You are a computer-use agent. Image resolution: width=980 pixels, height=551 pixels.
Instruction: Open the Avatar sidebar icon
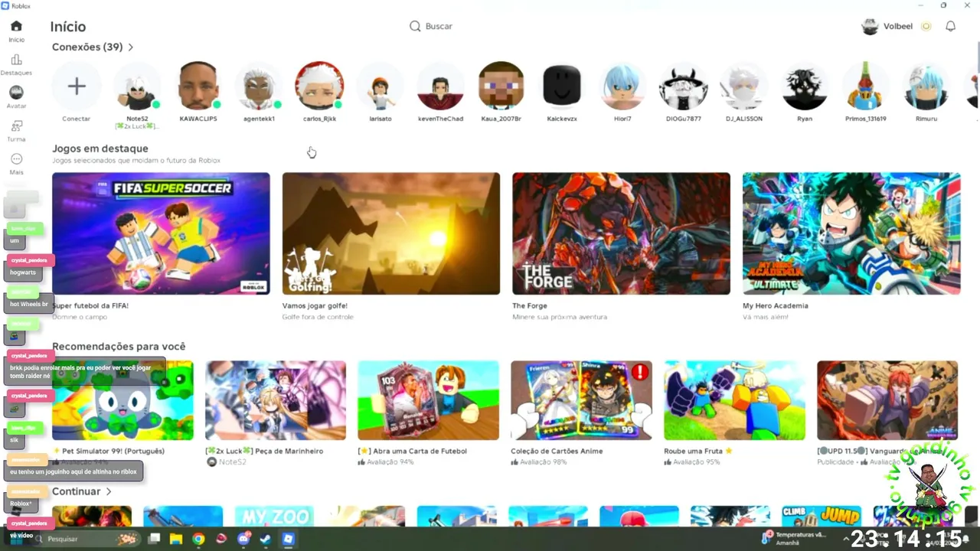[16, 93]
